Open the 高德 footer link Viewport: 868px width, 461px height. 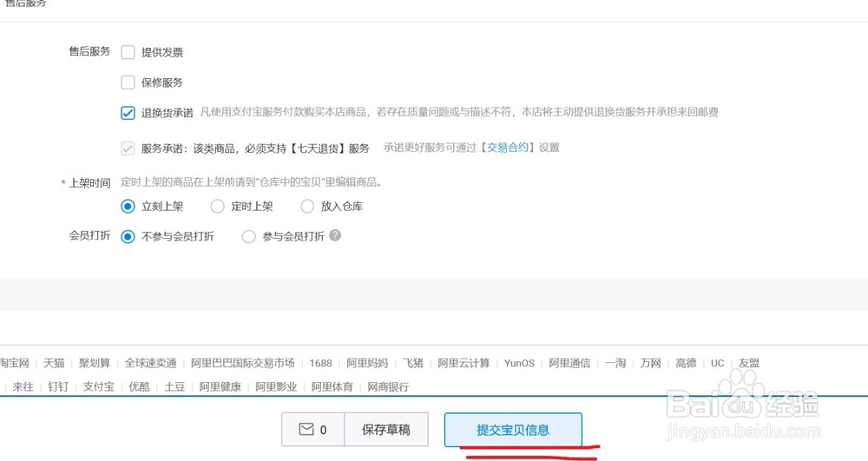(686, 363)
